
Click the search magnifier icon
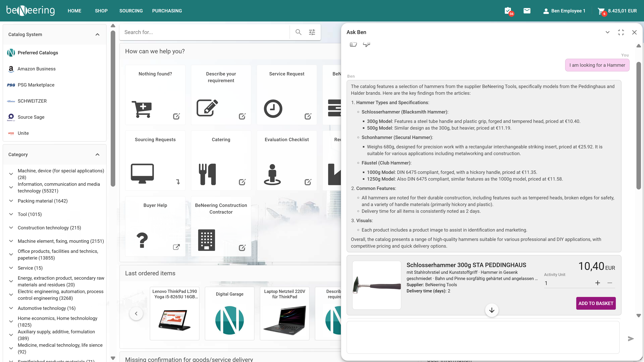coord(298,32)
